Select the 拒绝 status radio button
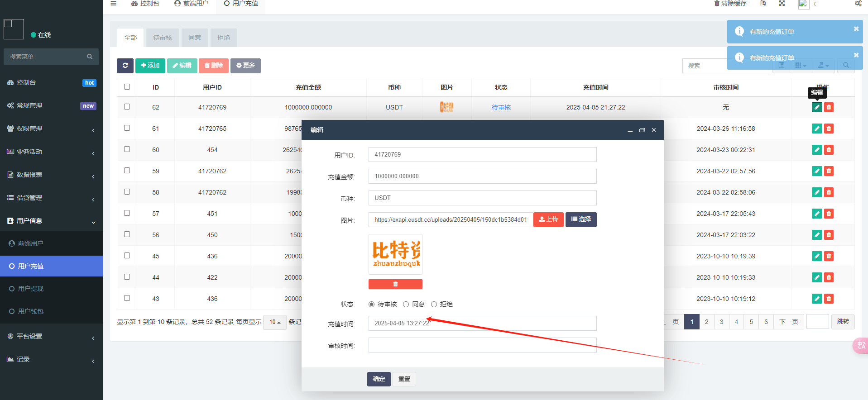 pyautogui.click(x=434, y=305)
